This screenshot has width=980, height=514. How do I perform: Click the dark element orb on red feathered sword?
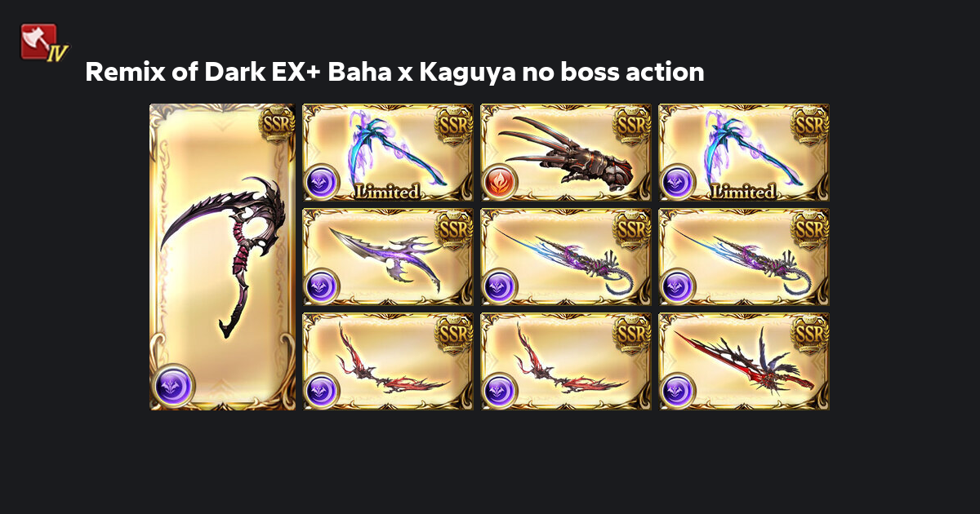677,391
